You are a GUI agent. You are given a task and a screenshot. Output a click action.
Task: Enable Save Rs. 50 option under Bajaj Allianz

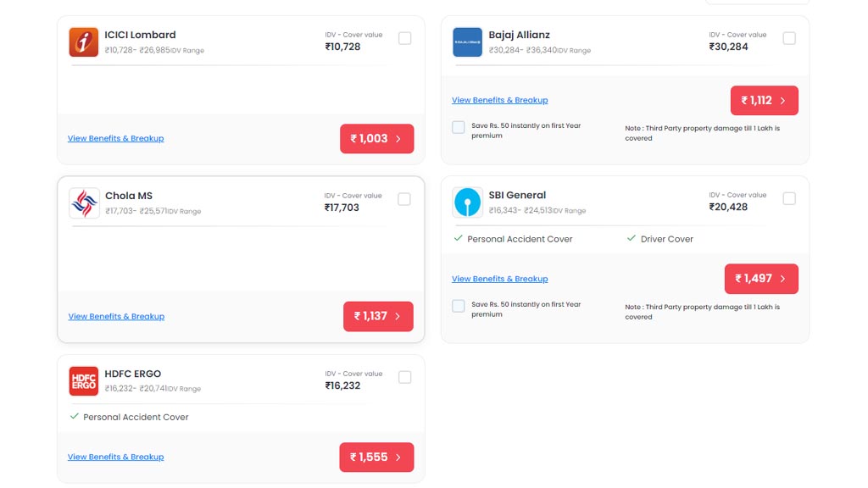pyautogui.click(x=459, y=127)
